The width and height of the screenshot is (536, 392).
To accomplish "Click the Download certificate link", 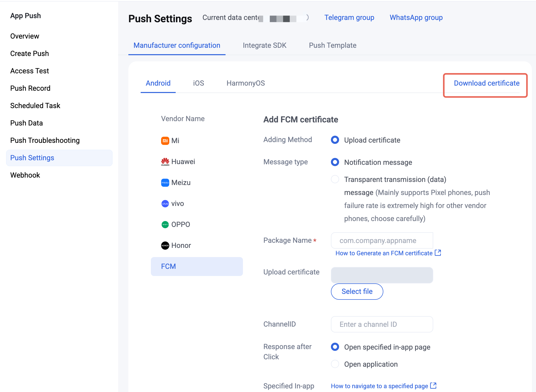I will pyautogui.click(x=486, y=83).
